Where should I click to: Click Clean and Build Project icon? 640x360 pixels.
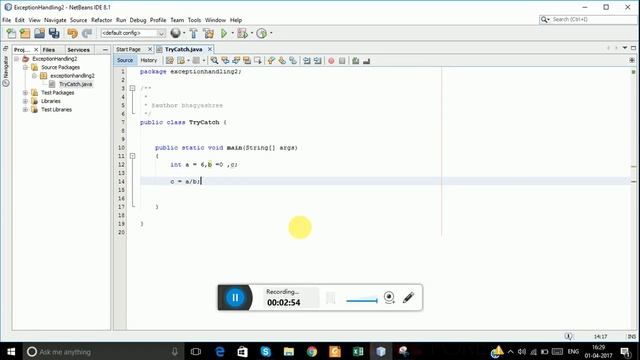(209, 33)
